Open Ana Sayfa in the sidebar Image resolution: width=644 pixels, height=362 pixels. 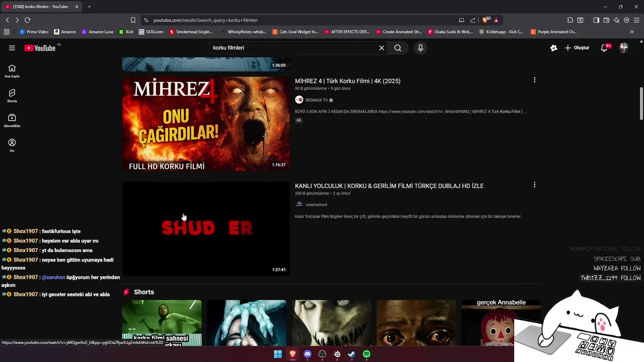tap(12, 71)
